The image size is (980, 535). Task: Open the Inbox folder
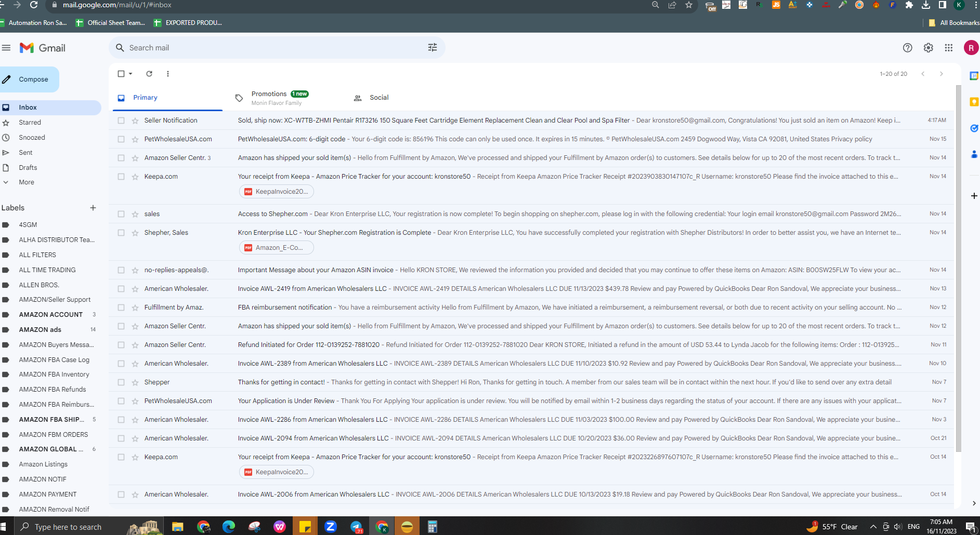click(50, 108)
